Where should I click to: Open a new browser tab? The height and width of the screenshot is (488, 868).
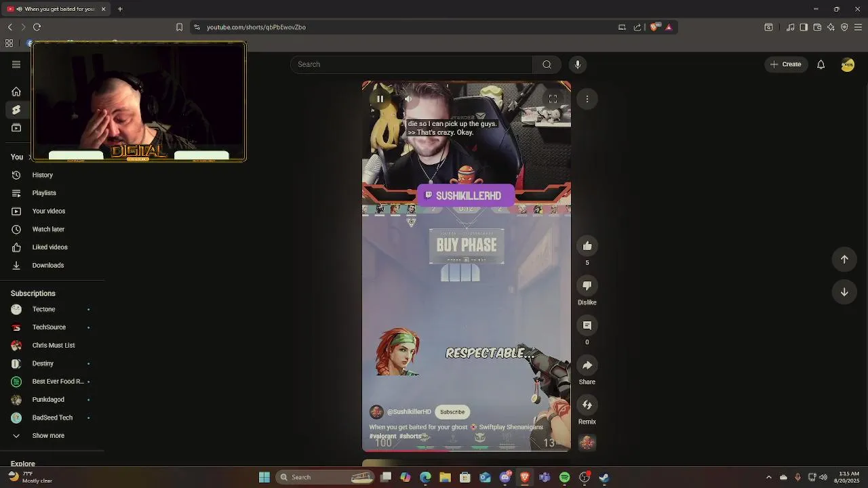120,9
